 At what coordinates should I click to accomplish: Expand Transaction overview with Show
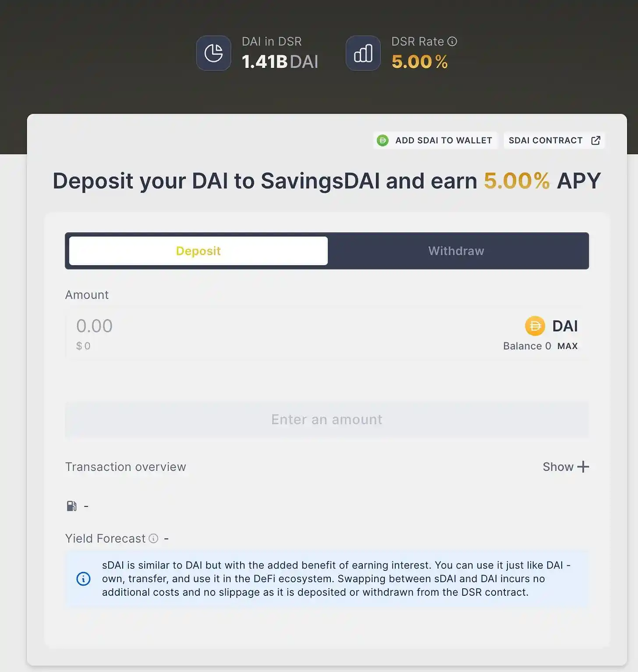(x=558, y=467)
